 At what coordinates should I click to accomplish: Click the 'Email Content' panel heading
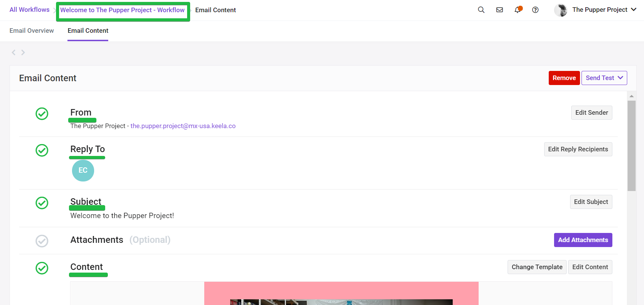click(48, 78)
